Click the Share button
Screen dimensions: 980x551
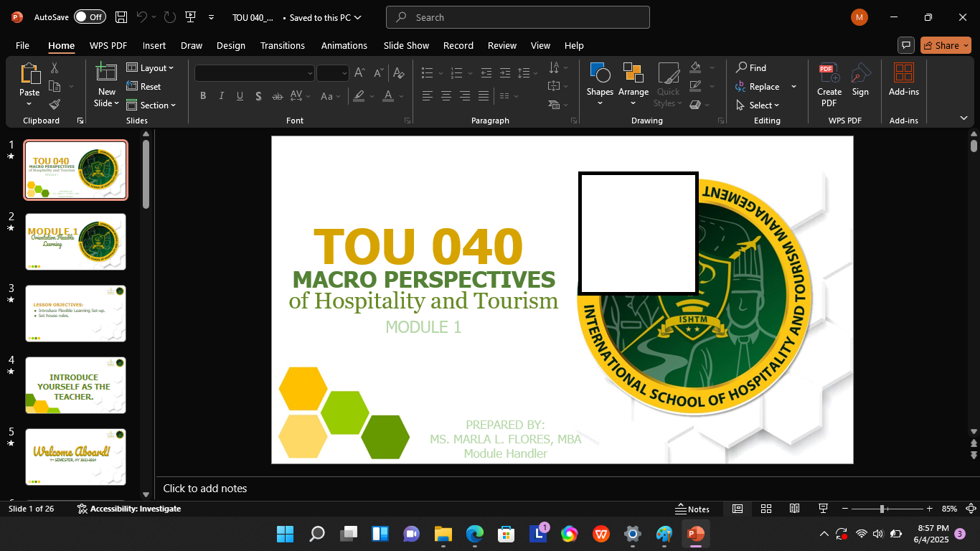click(945, 45)
